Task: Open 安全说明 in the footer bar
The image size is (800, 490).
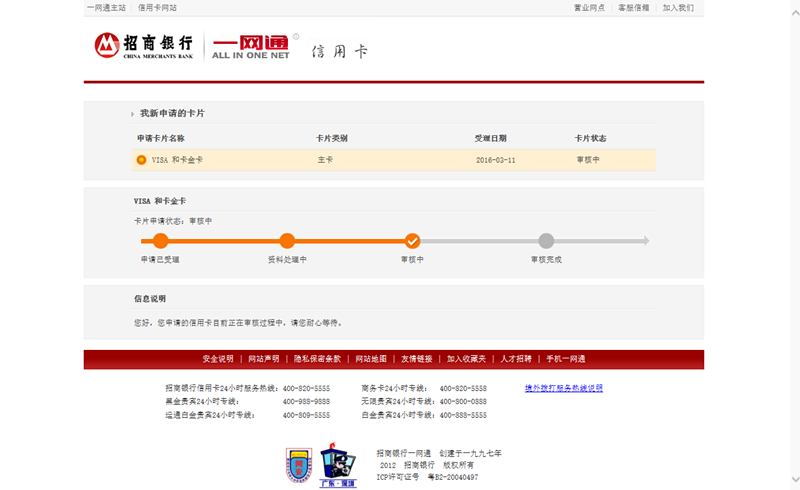Action: [218, 359]
